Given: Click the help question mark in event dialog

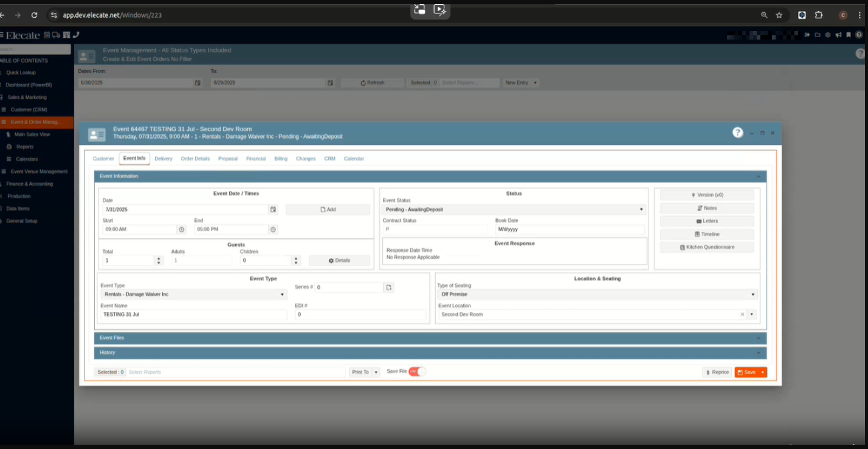Looking at the screenshot, I should click(x=737, y=133).
